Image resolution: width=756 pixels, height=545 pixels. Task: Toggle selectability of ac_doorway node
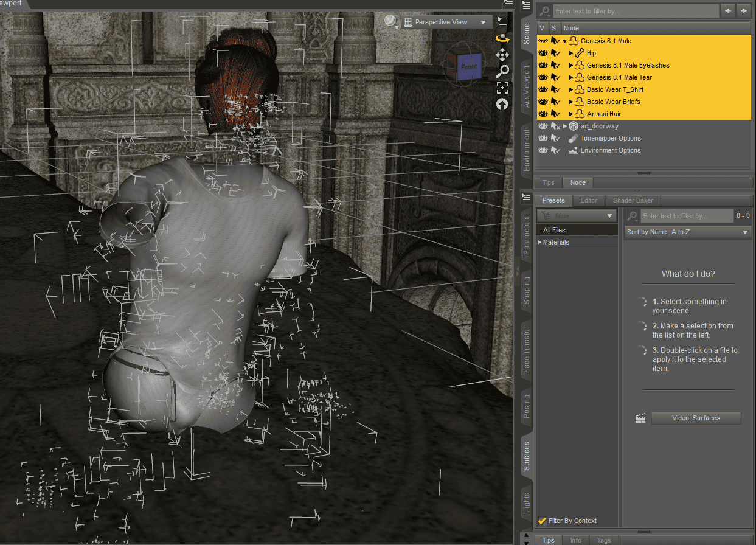555,125
